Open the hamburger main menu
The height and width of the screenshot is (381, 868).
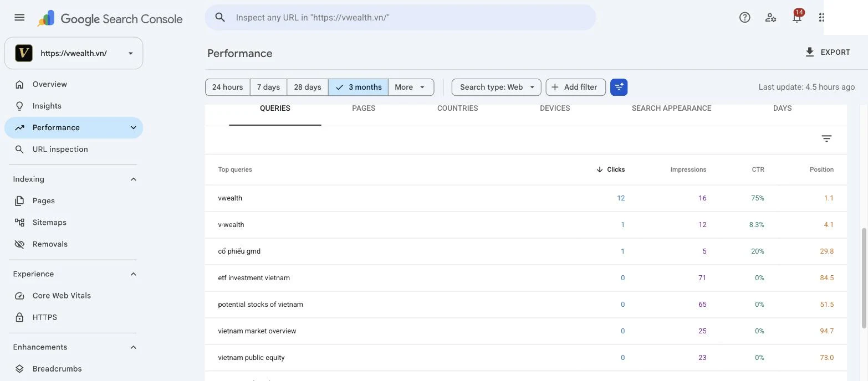[x=19, y=17]
